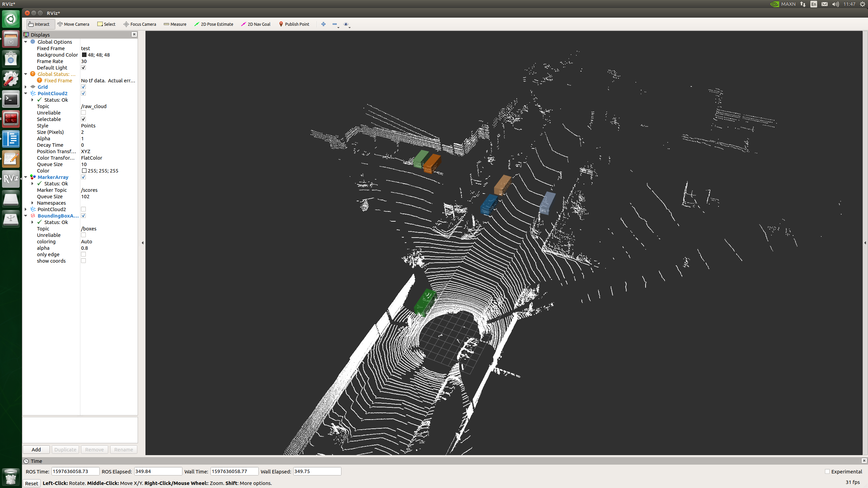Open the terminal from the Ubuntu dock
The image size is (868, 488).
click(11, 99)
